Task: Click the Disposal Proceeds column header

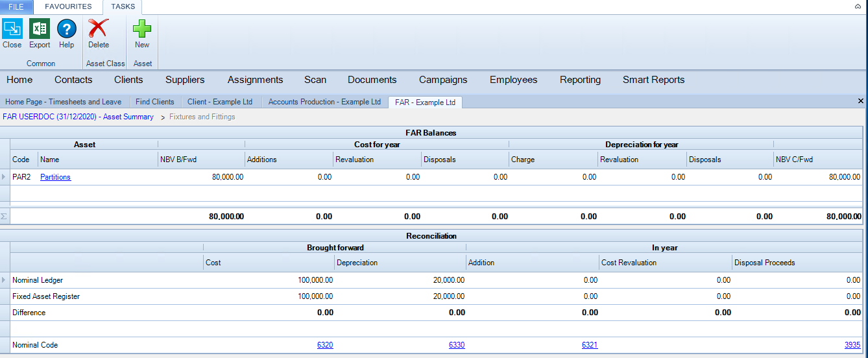Action: [x=797, y=262]
